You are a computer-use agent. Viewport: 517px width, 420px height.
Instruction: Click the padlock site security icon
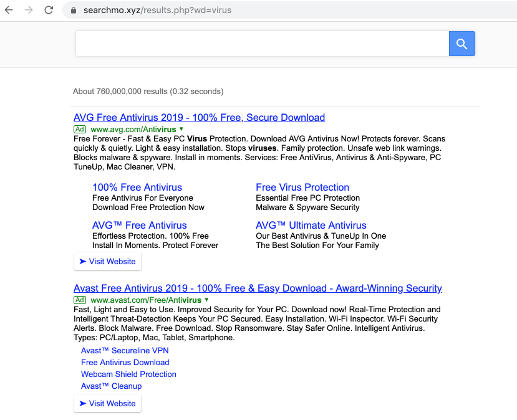point(74,11)
